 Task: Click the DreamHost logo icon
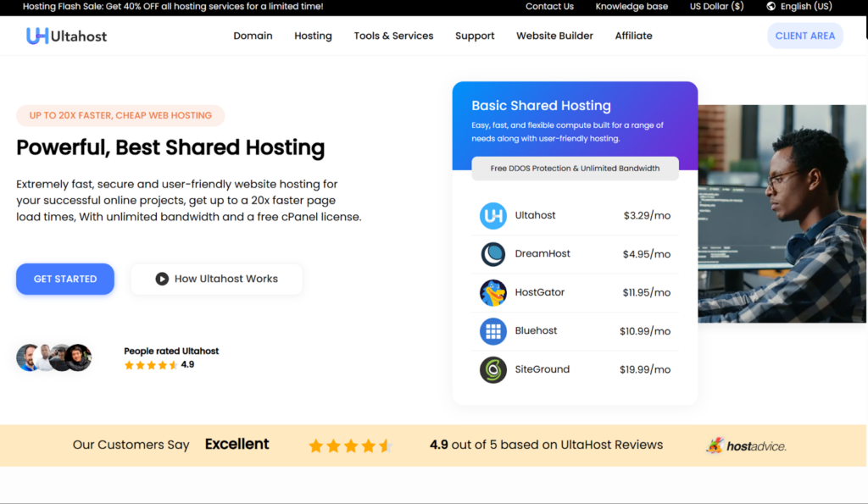coord(492,254)
